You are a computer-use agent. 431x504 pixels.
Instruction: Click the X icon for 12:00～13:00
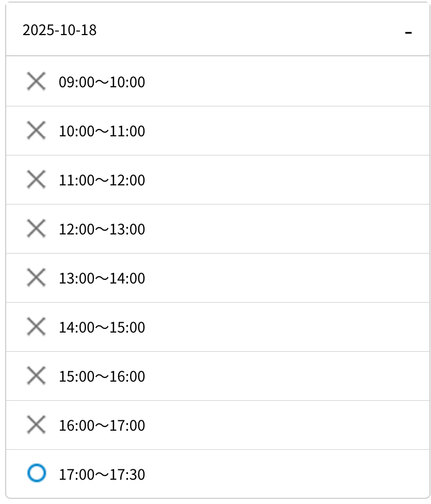(x=36, y=229)
